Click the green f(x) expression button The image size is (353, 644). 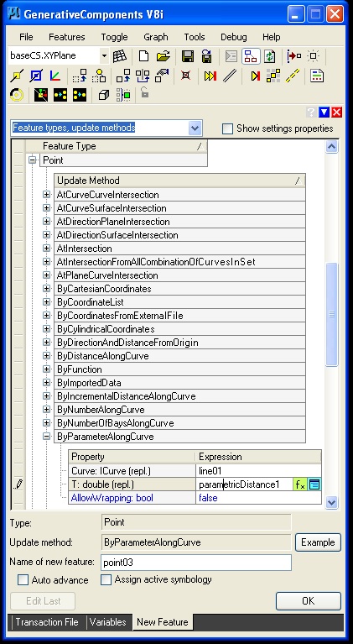point(300,484)
